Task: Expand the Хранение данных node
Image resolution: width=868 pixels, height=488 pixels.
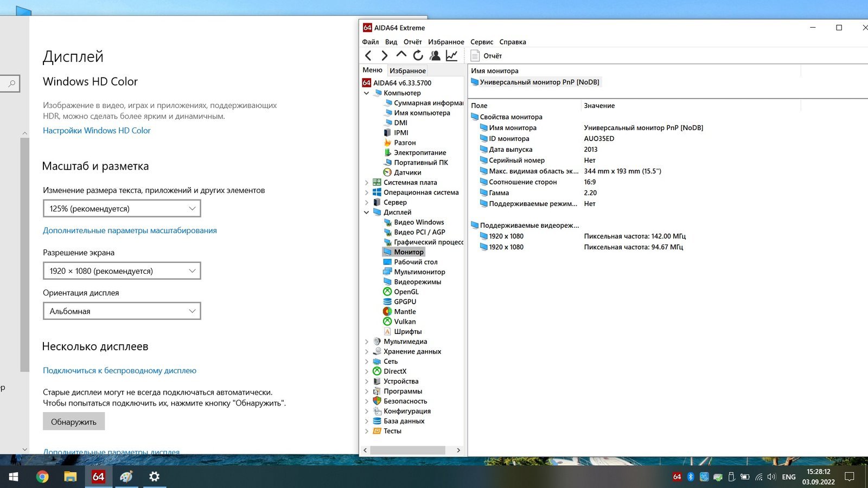Action: coord(367,351)
